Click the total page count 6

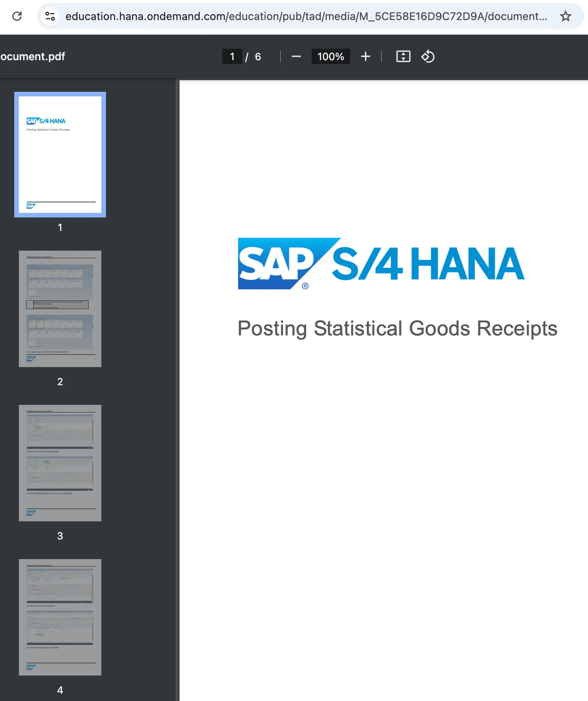click(258, 57)
